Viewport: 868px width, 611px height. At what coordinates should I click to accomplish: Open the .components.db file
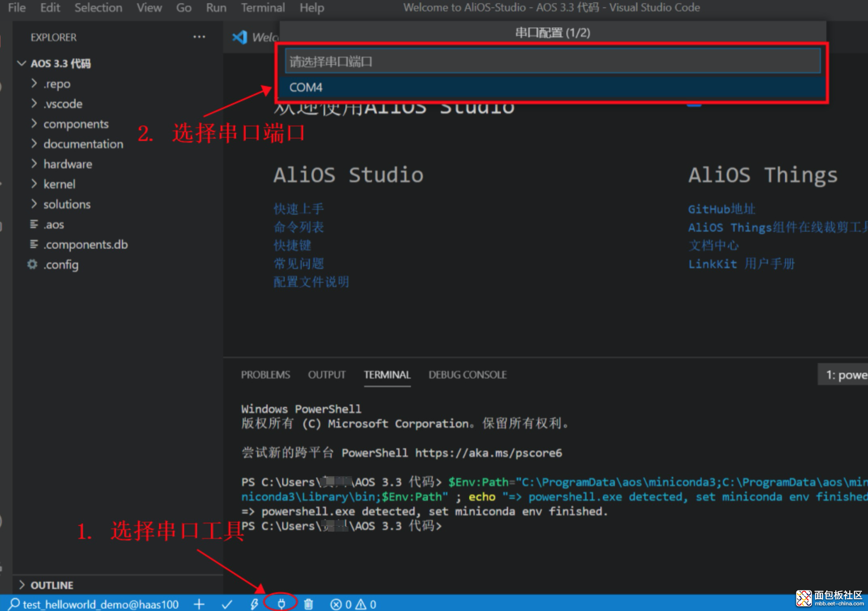pos(85,244)
